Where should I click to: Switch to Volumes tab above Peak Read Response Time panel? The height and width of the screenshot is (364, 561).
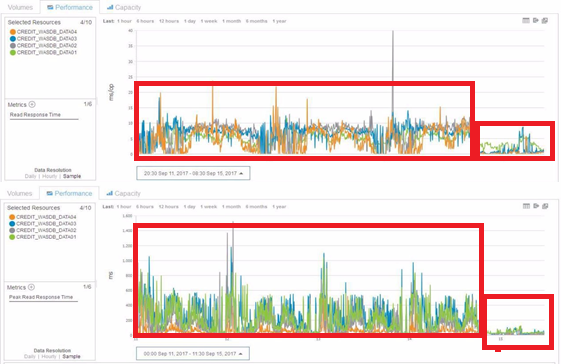click(x=20, y=193)
